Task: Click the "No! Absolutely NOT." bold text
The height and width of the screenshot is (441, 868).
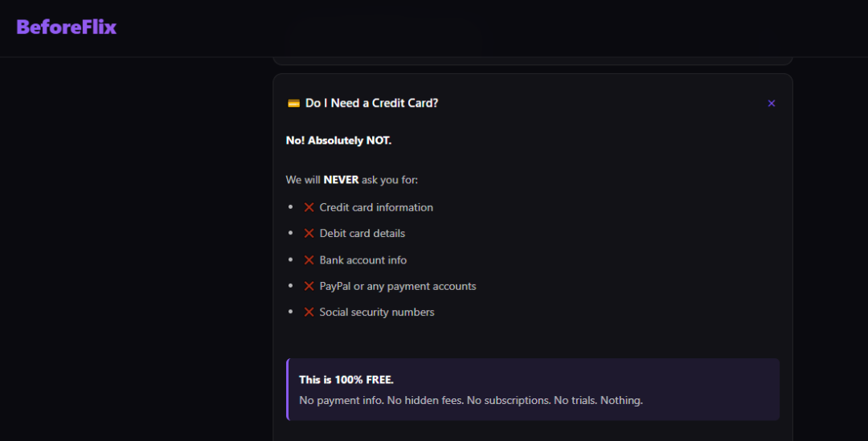Action: click(338, 141)
